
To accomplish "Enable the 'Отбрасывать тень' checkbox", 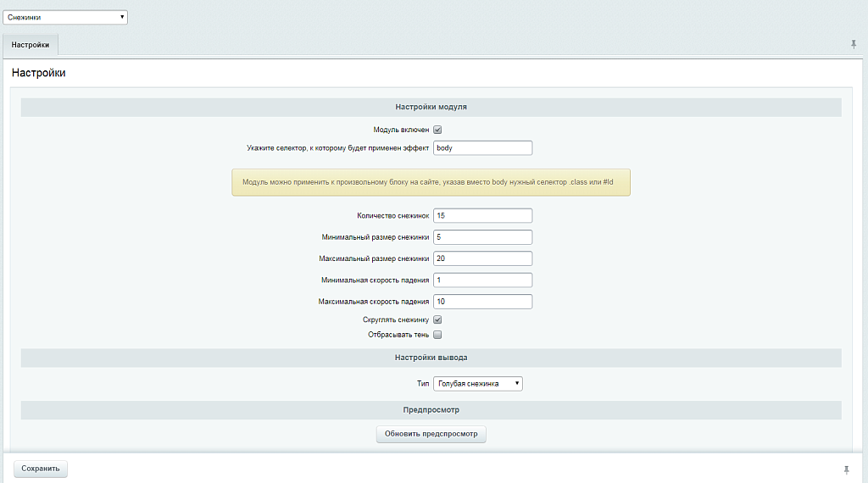I will click(438, 335).
